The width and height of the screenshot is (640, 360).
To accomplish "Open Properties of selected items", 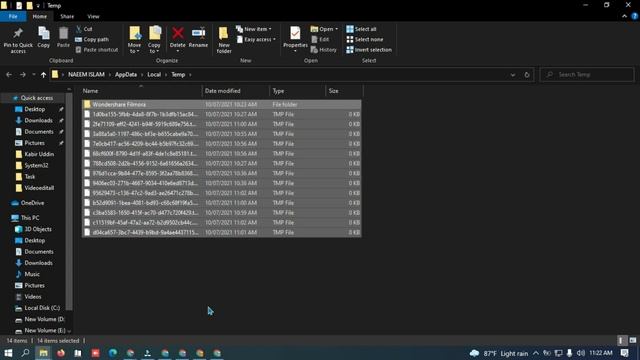I will click(295, 40).
